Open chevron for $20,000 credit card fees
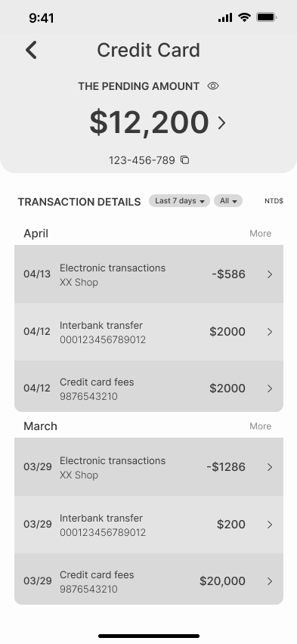The image size is (297, 644). coord(270,581)
